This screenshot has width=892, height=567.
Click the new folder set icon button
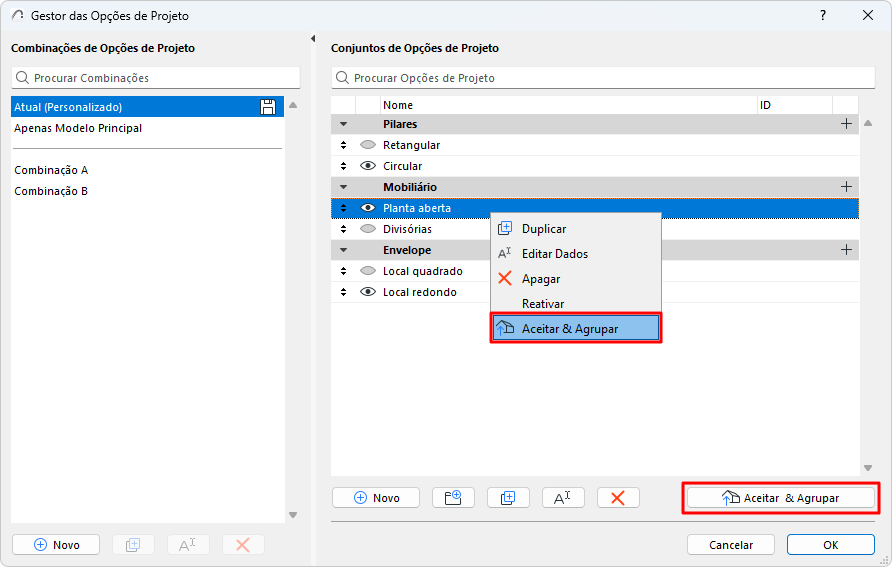pyautogui.click(x=453, y=498)
